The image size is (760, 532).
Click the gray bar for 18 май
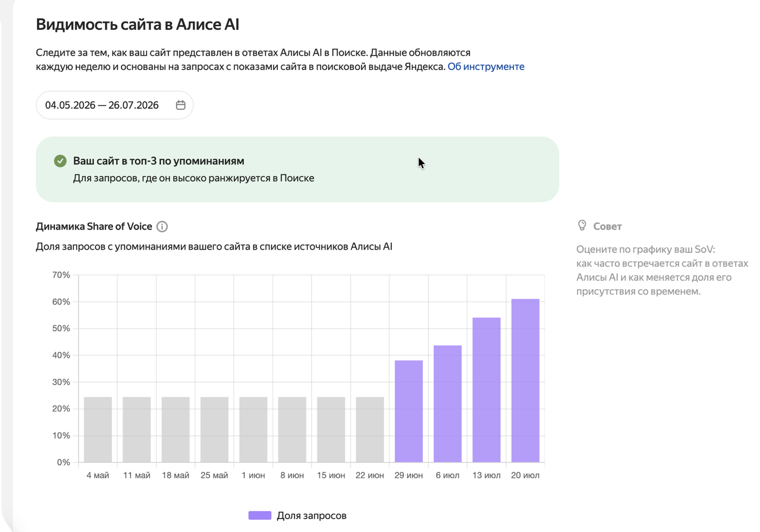tap(176, 430)
